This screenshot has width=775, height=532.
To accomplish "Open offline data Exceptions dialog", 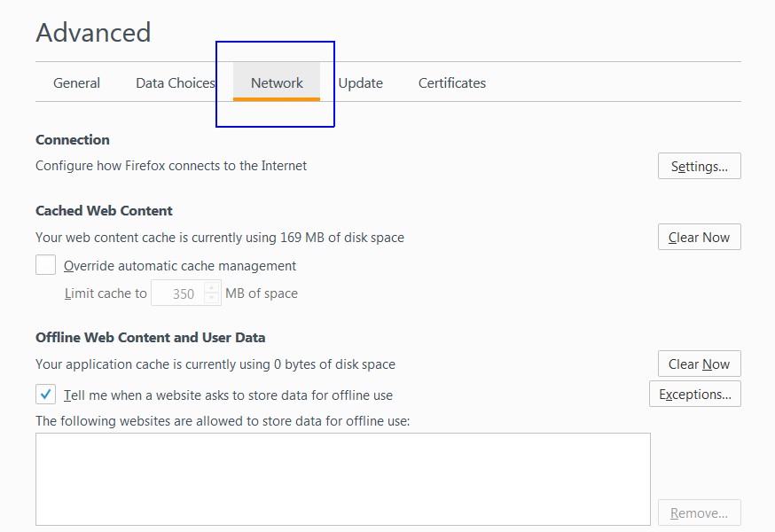I will 695,394.
